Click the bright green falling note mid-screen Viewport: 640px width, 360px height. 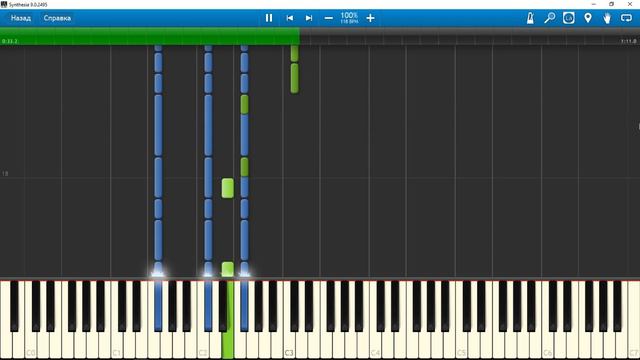[x=228, y=188]
